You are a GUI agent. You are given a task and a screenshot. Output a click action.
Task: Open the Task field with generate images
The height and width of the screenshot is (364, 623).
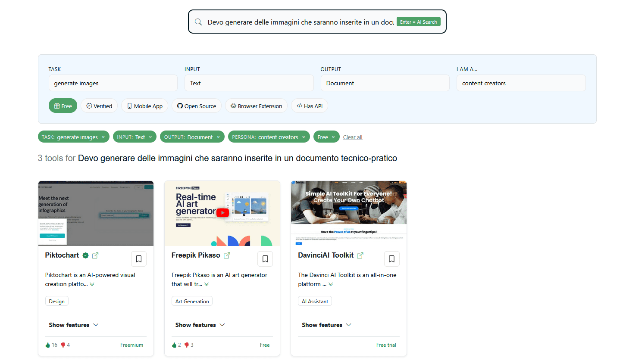[x=113, y=83]
